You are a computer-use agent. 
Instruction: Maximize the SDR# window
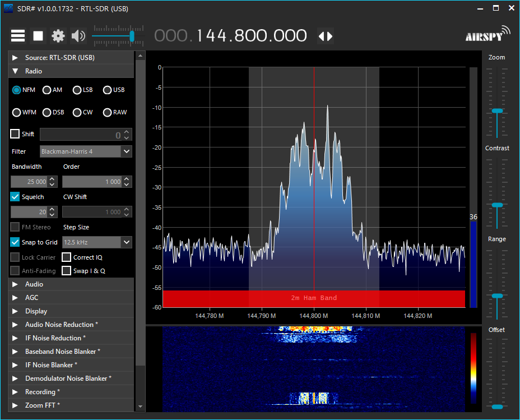pos(496,8)
